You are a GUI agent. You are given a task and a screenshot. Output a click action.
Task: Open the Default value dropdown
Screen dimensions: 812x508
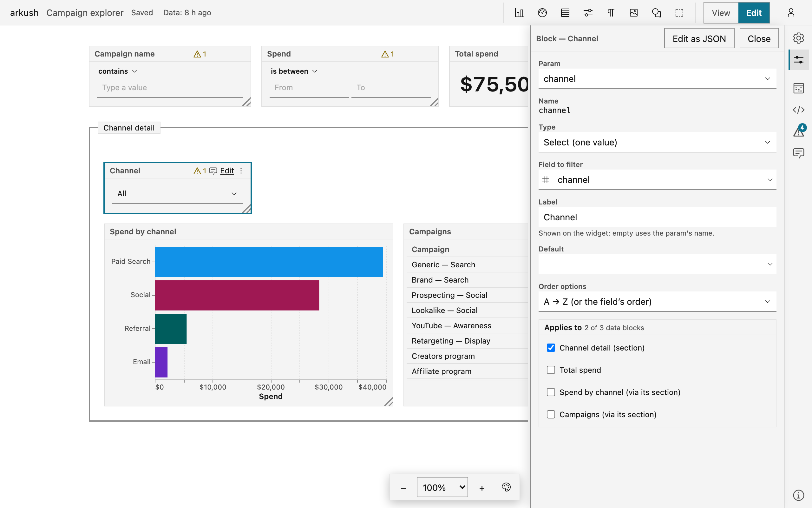point(657,264)
